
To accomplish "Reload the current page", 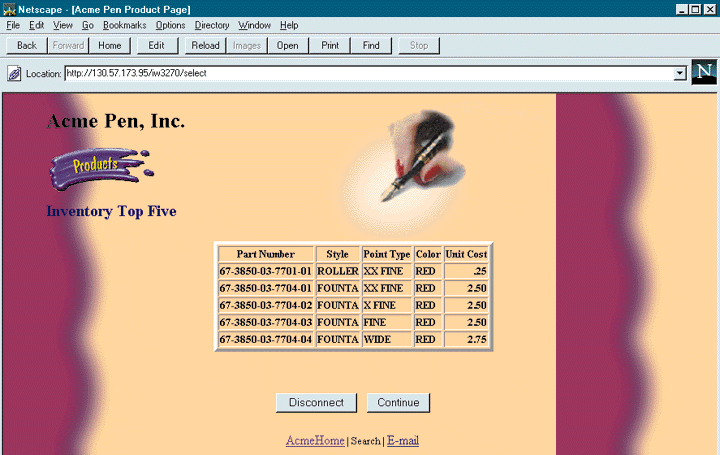I will click(205, 45).
